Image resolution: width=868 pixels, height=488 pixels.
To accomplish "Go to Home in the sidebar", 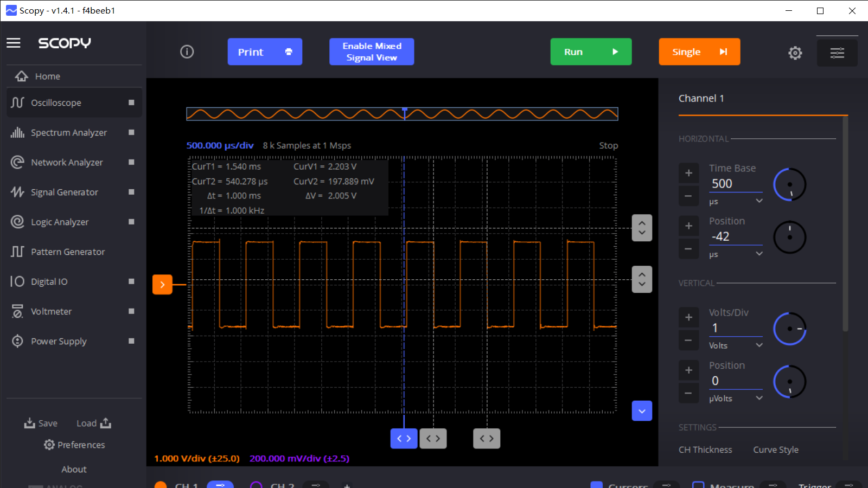I will pos(74,76).
